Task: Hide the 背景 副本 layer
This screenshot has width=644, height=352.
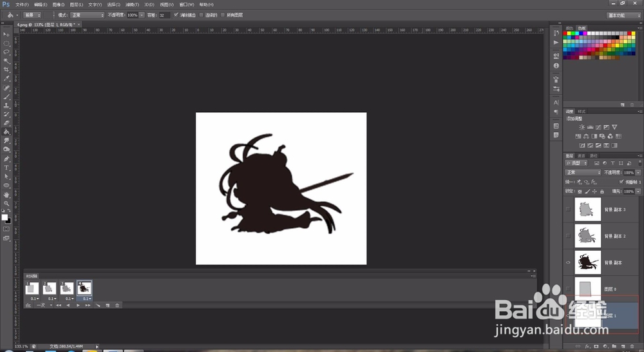Action: point(569,262)
